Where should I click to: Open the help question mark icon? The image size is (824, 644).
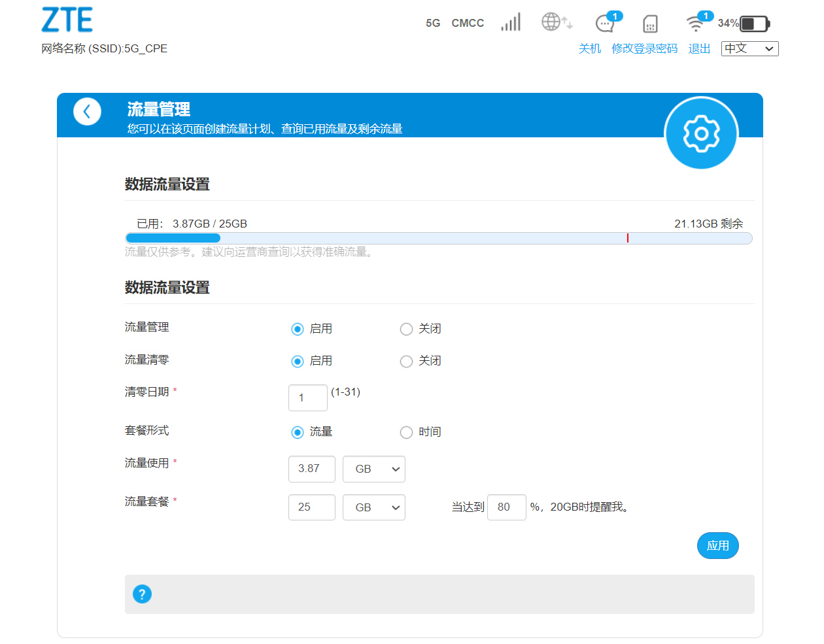point(142,594)
